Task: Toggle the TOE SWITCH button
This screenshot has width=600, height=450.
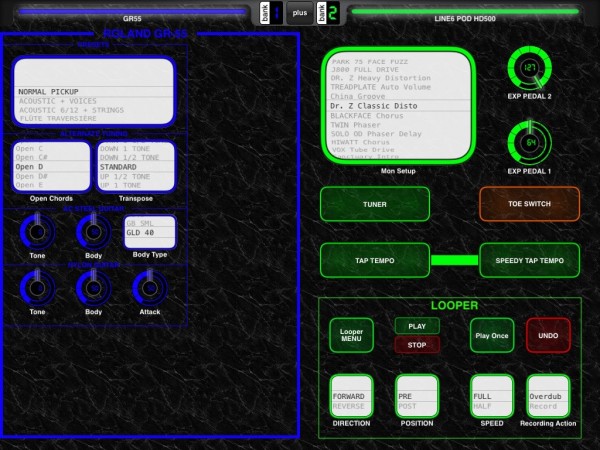Action: click(530, 204)
